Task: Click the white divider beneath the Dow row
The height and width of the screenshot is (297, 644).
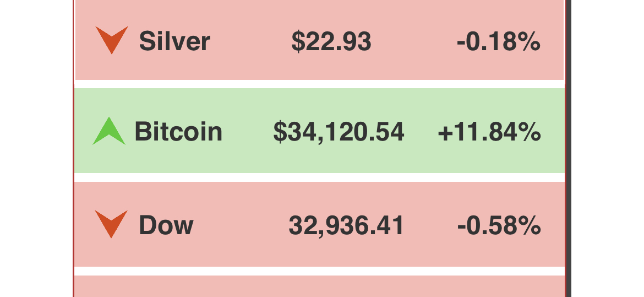Action: [320, 271]
